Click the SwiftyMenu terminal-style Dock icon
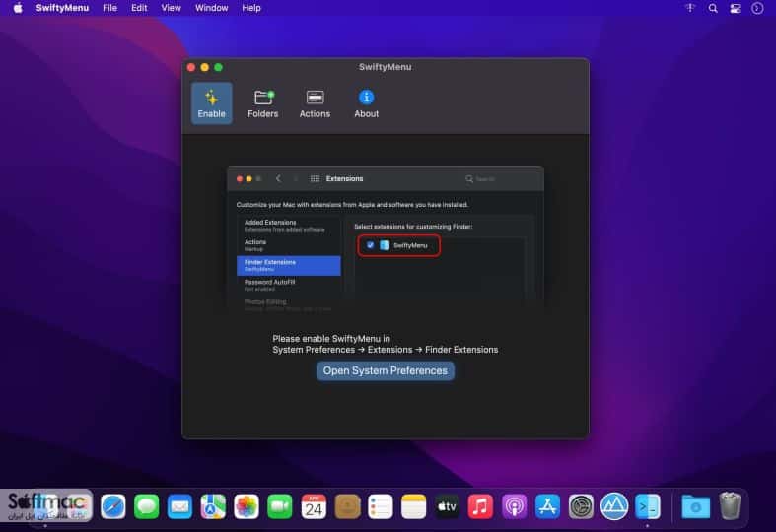 click(648, 506)
